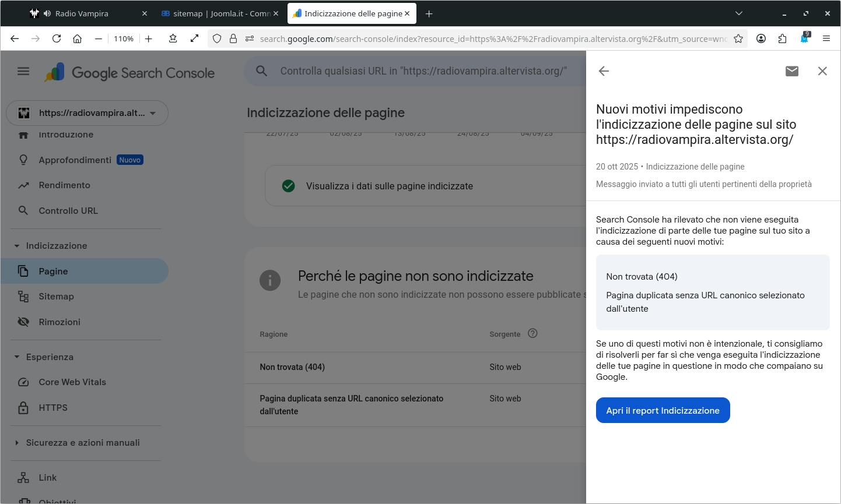Image resolution: width=841 pixels, height=504 pixels.
Task: Click the browser home icon
Action: pyautogui.click(x=77, y=38)
